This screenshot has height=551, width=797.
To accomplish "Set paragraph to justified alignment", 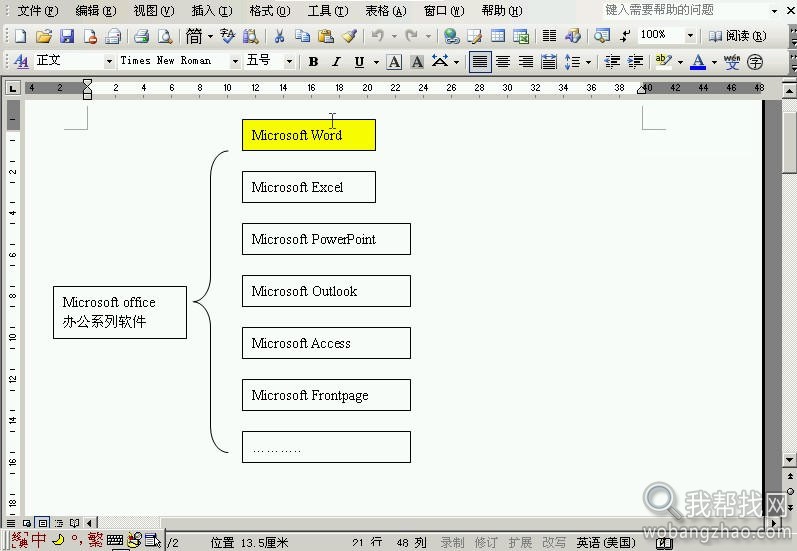I will pos(480,62).
